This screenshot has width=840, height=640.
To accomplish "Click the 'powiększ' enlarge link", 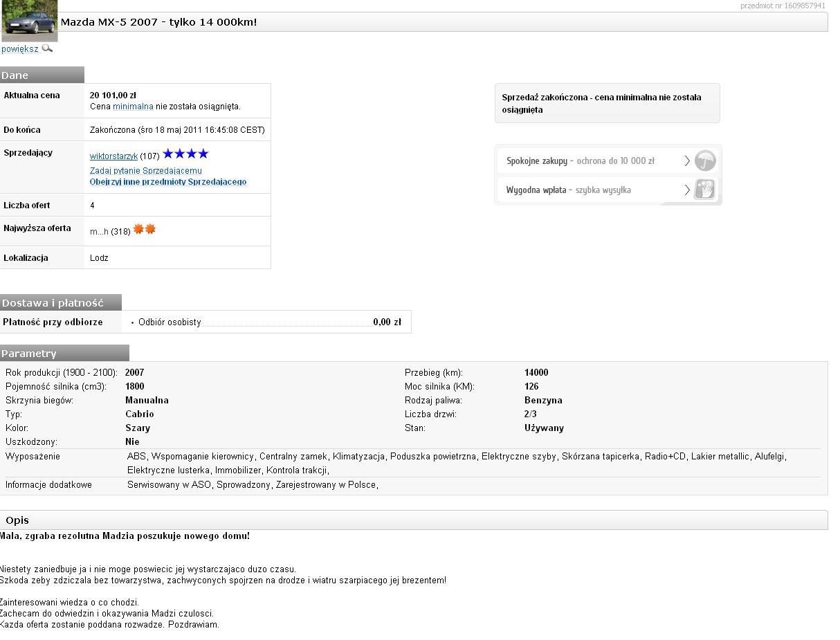I will 20,49.
